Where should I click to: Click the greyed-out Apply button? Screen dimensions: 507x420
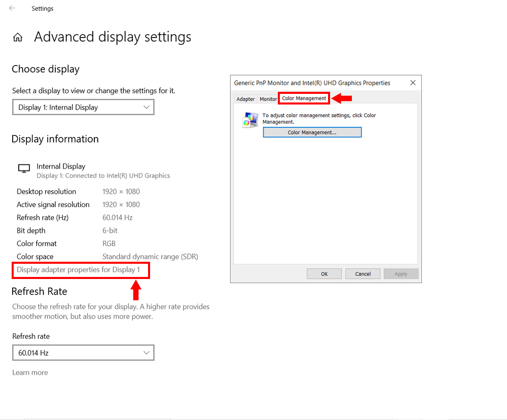[401, 274]
